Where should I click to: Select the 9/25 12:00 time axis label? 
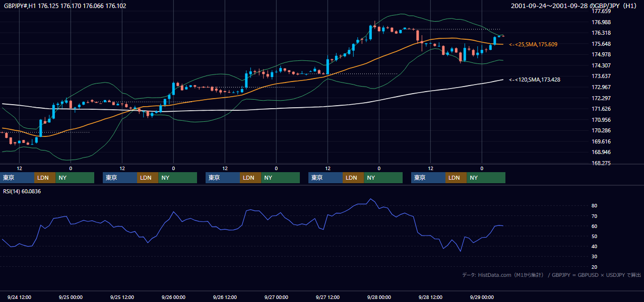click(x=122, y=297)
